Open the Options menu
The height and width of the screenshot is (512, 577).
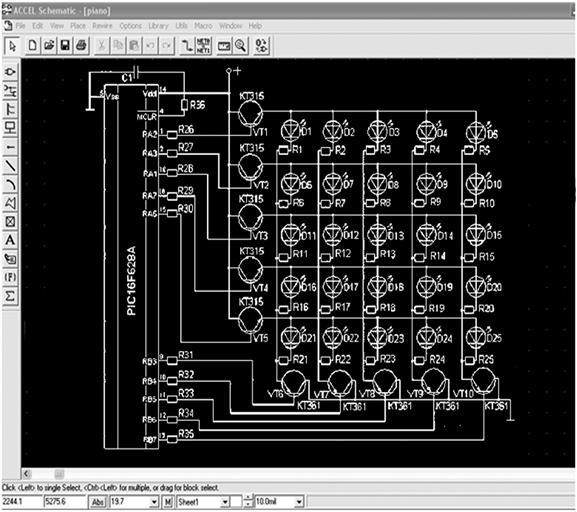click(x=131, y=26)
